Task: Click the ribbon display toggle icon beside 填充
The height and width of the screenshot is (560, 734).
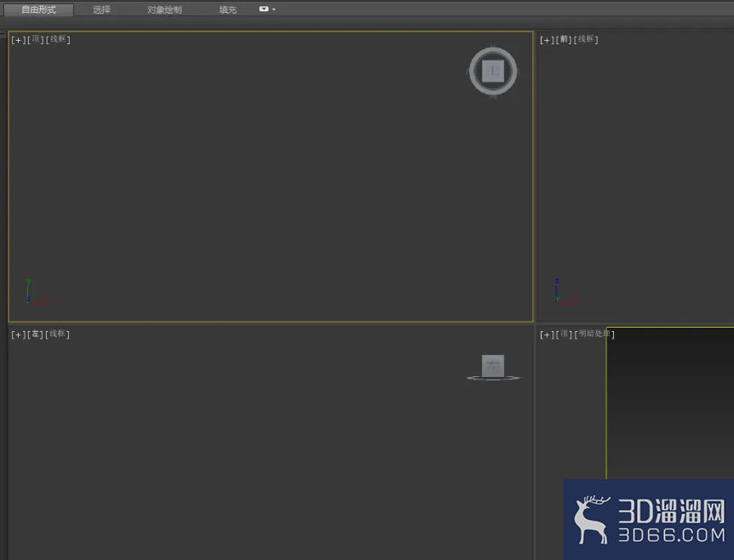Action: click(264, 9)
